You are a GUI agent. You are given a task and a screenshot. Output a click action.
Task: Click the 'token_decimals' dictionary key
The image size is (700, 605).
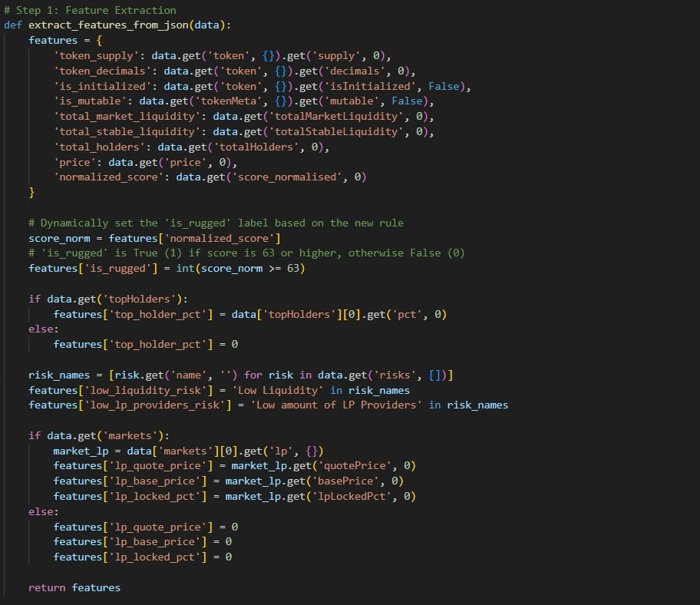click(102, 71)
